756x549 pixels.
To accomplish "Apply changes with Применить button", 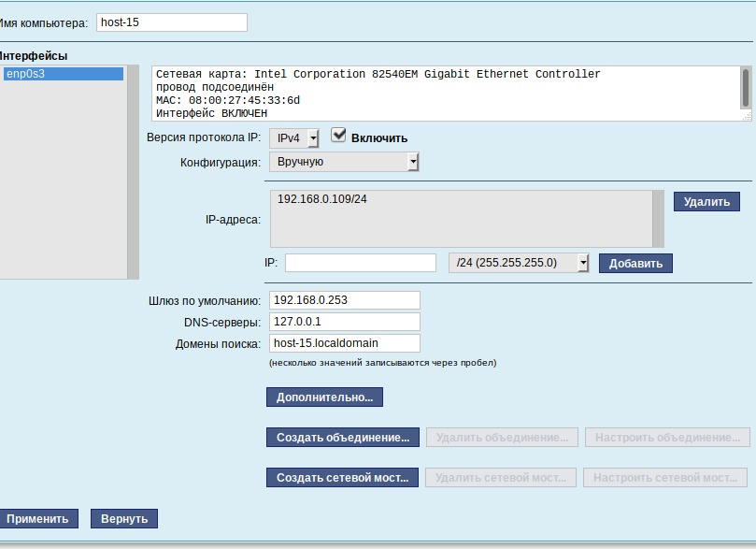I will pyautogui.click(x=38, y=519).
